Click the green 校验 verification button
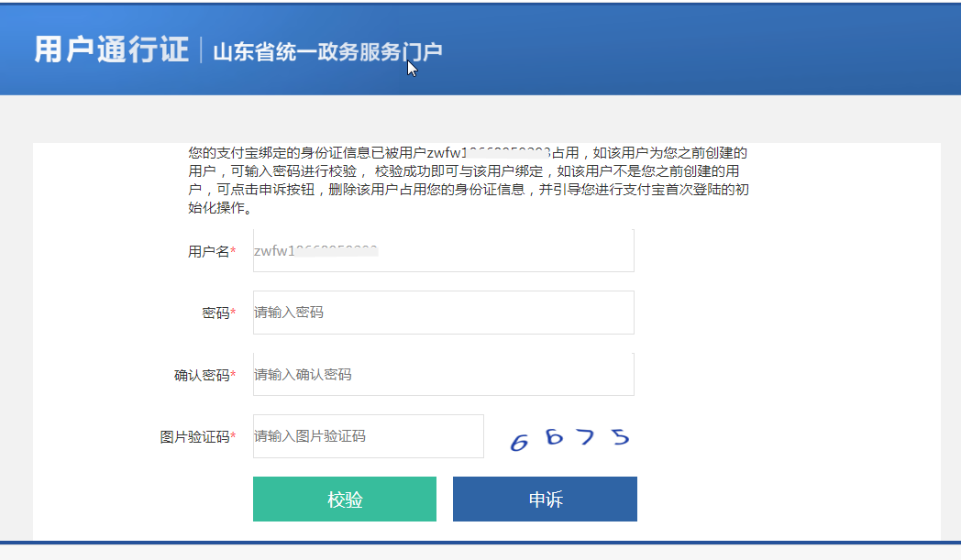Image resolution: width=961 pixels, height=560 pixels. click(345, 499)
